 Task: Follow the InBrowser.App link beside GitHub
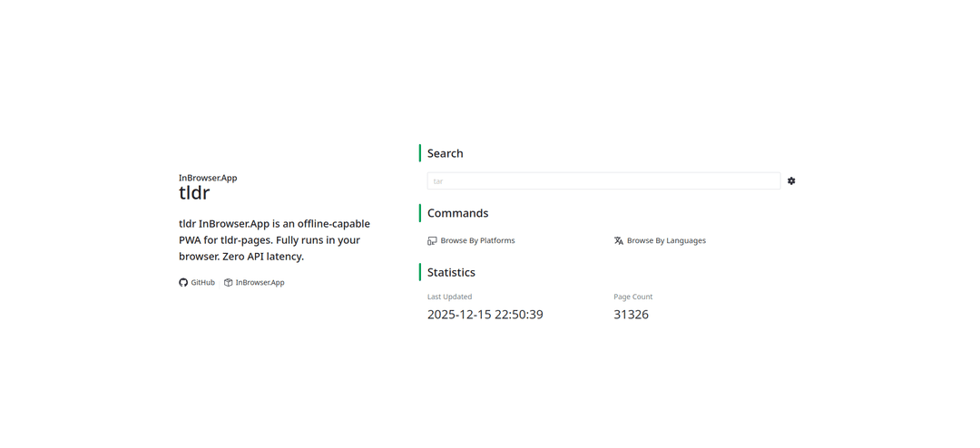click(260, 283)
